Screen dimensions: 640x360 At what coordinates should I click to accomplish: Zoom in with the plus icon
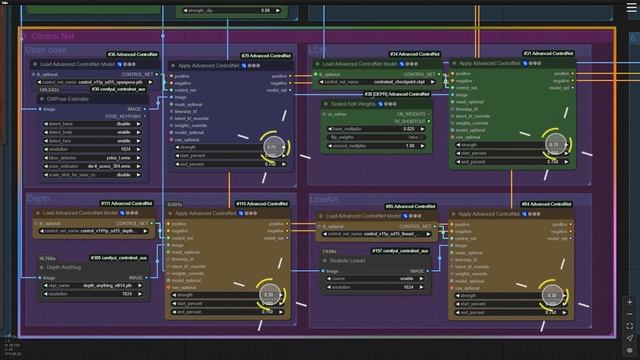coord(630,302)
